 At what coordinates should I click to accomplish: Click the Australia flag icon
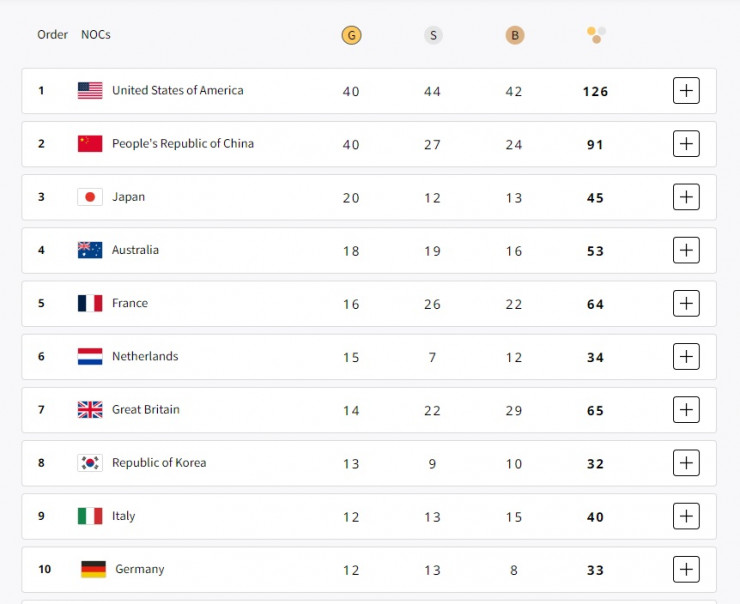[x=90, y=250]
